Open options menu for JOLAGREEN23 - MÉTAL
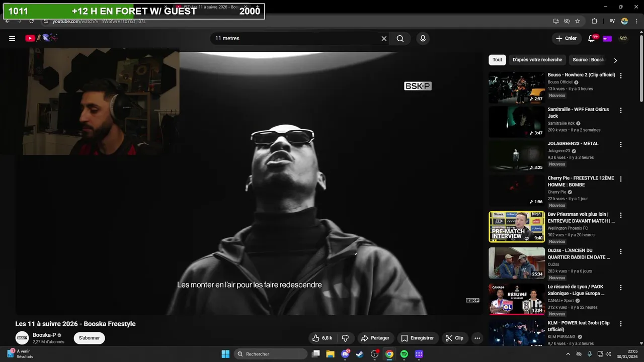This screenshot has height=362, width=644. [x=620, y=144]
